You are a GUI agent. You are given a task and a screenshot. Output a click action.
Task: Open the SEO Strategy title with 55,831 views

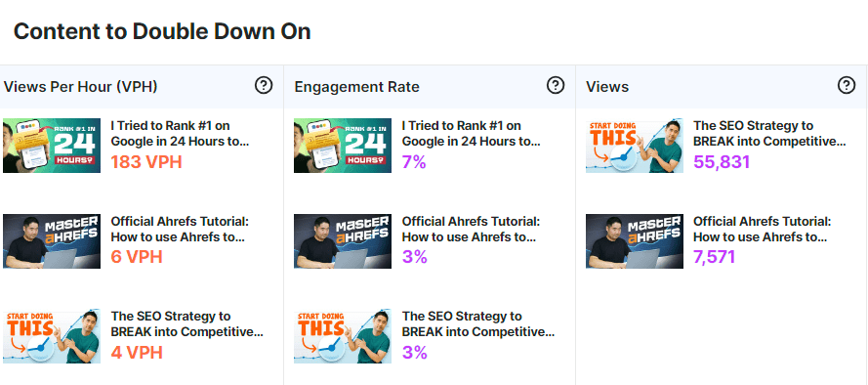[769, 134]
